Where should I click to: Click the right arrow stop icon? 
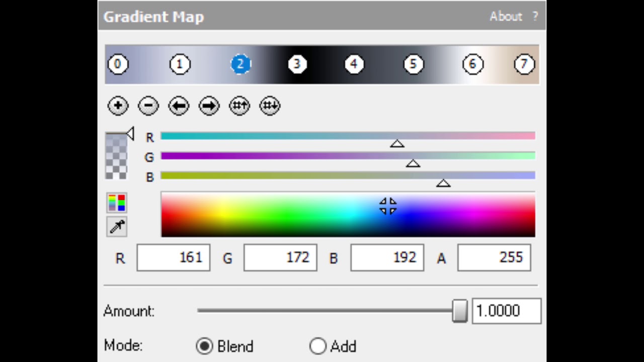[209, 106]
